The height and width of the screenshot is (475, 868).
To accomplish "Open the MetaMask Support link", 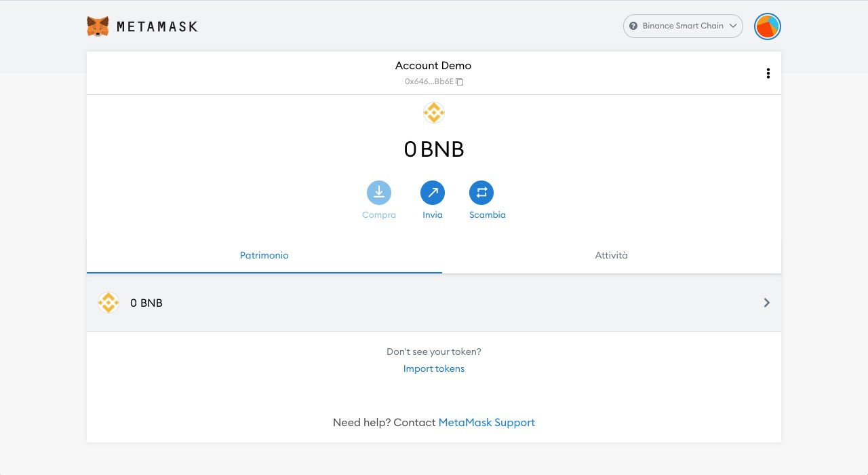I will [x=487, y=422].
